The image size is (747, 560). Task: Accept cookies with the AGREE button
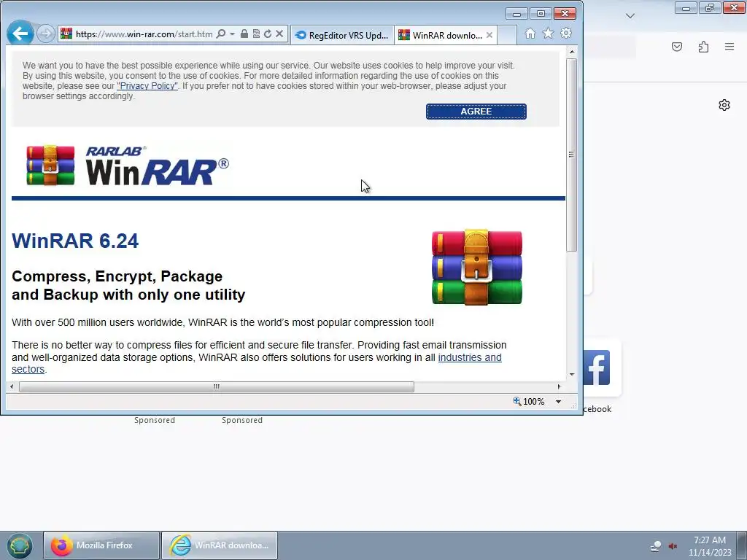pos(476,112)
